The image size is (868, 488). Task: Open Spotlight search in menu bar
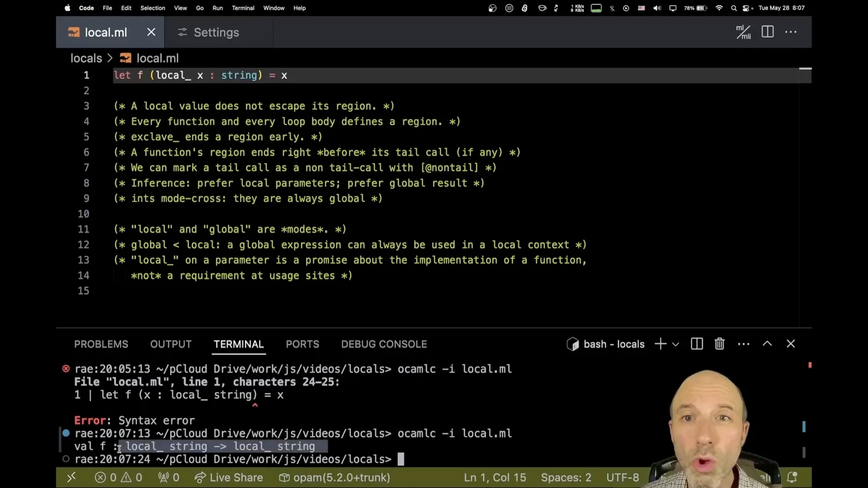[x=734, y=8]
